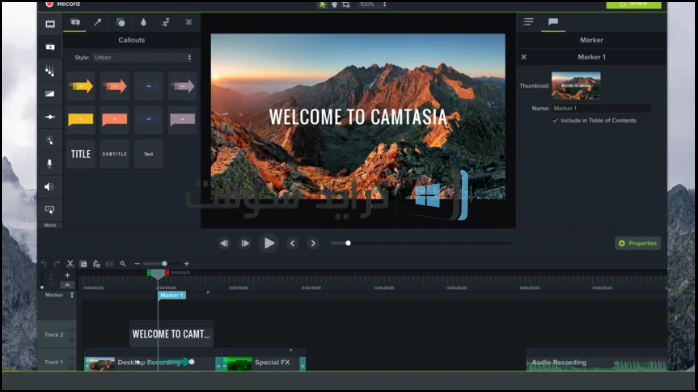Open the Annotations tool in the sidebar

tap(50, 47)
